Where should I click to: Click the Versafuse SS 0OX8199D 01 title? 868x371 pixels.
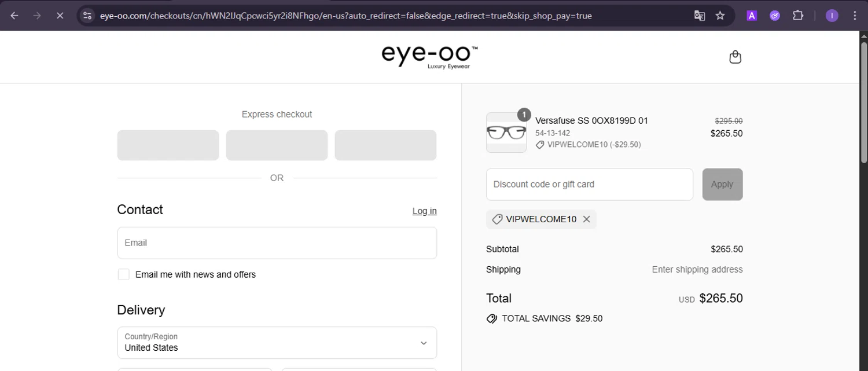coord(591,121)
